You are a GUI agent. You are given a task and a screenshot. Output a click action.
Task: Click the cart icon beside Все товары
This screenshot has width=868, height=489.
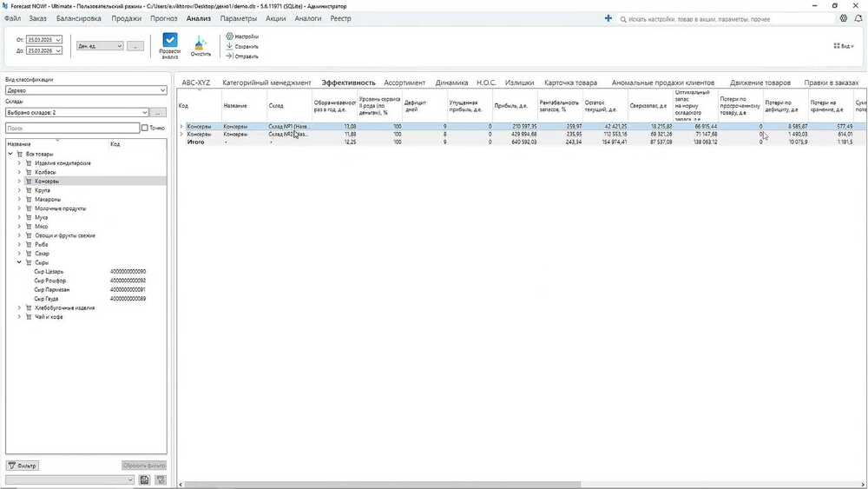pyautogui.click(x=20, y=154)
